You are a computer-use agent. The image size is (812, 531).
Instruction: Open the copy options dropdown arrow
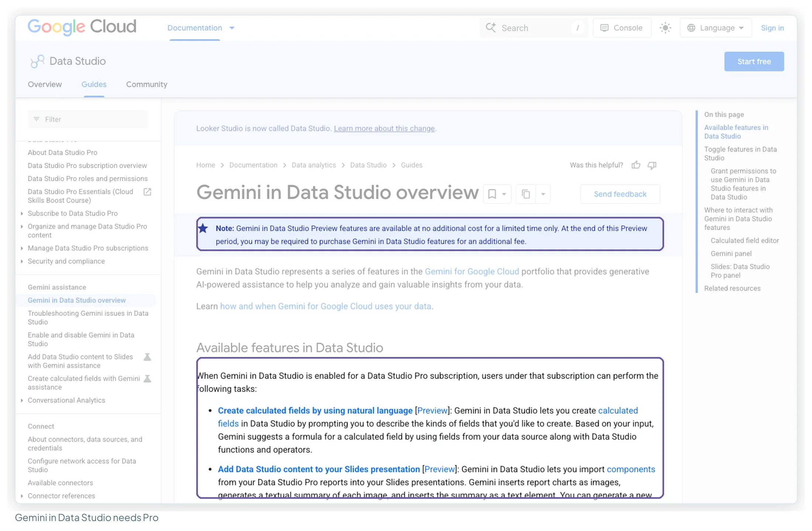click(x=543, y=194)
